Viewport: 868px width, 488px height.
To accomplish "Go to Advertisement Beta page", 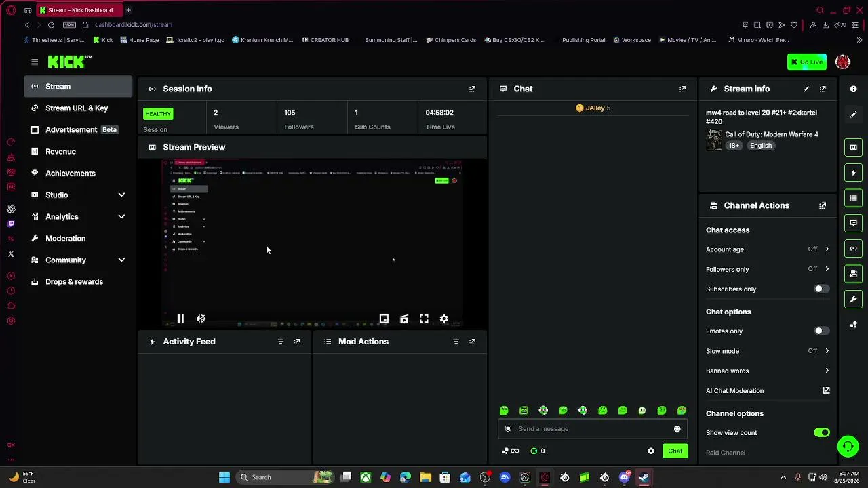I will (x=78, y=129).
